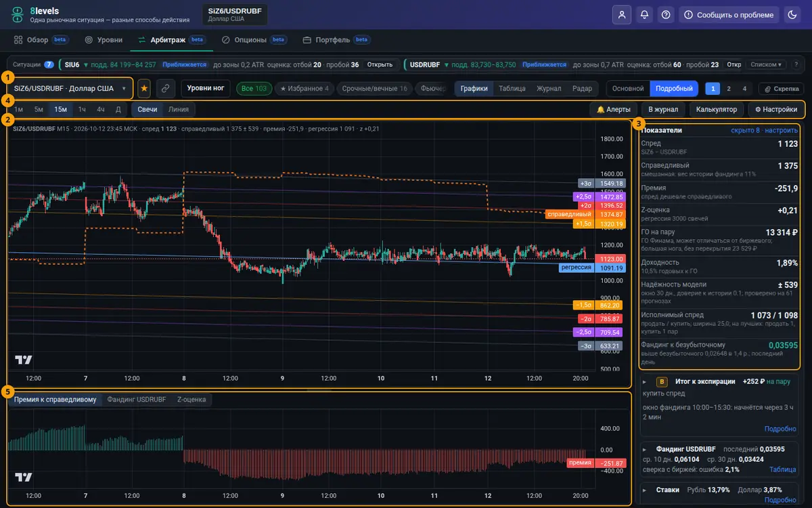Copy the pair link with chain icon

[x=165, y=88]
